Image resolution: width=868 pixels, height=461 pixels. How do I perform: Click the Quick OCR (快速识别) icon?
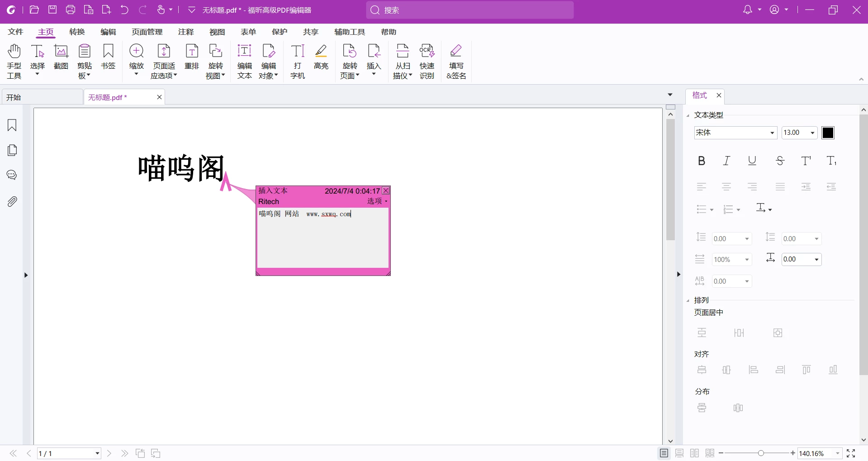(x=427, y=62)
